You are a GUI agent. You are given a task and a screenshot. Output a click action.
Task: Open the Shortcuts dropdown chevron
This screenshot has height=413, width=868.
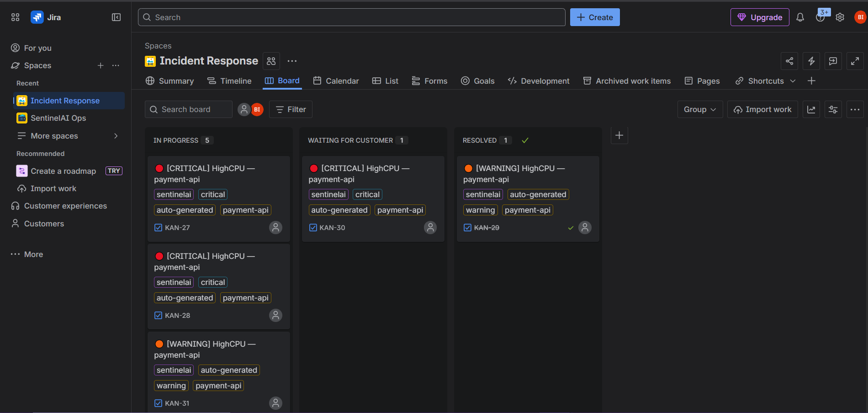point(793,81)
